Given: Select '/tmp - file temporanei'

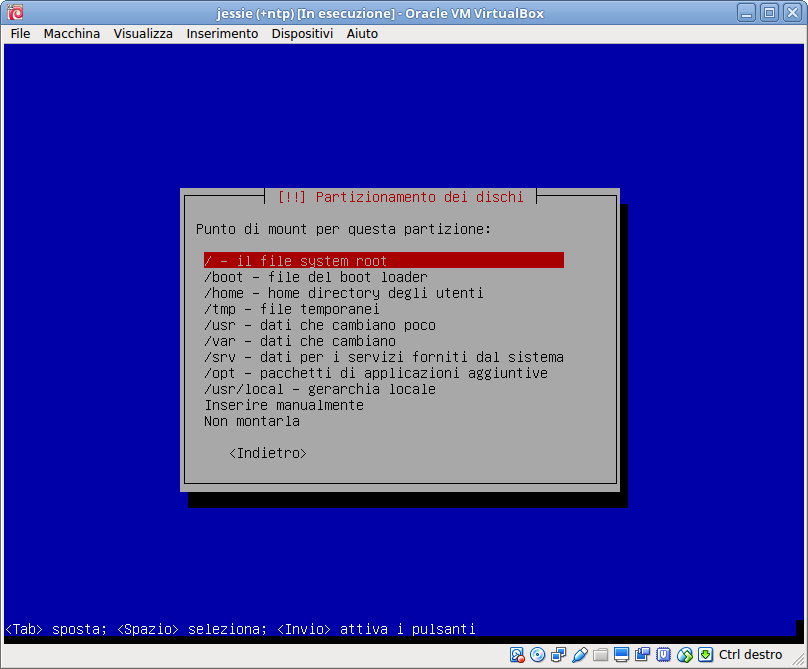Looking at the screenshot, I should (x=383, y=309).
